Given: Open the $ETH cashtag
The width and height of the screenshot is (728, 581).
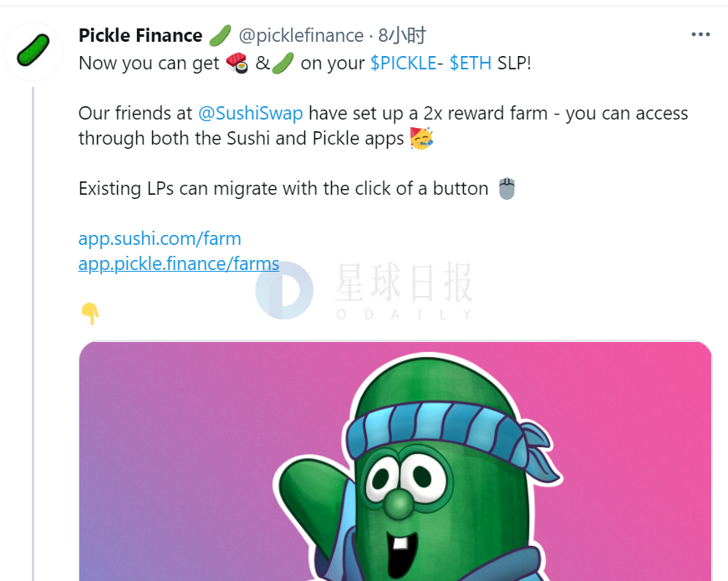Looking at the screenshot, I should point(471,64).
